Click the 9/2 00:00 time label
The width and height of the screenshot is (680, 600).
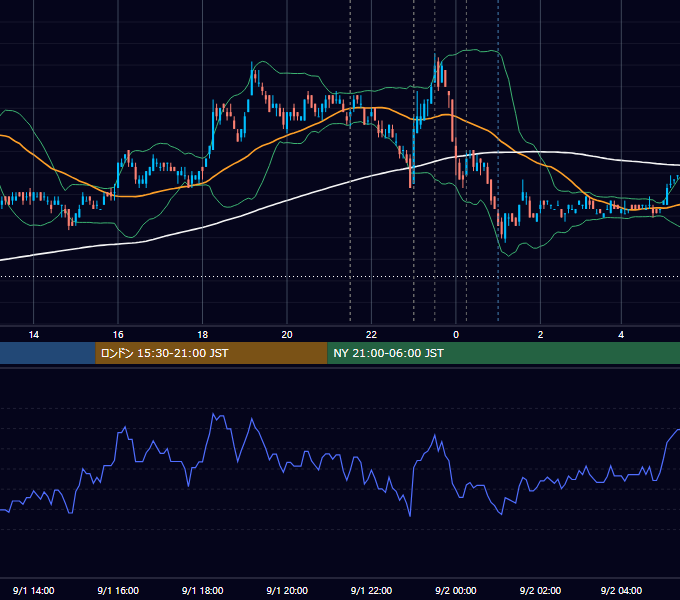[x=456, y=590]
